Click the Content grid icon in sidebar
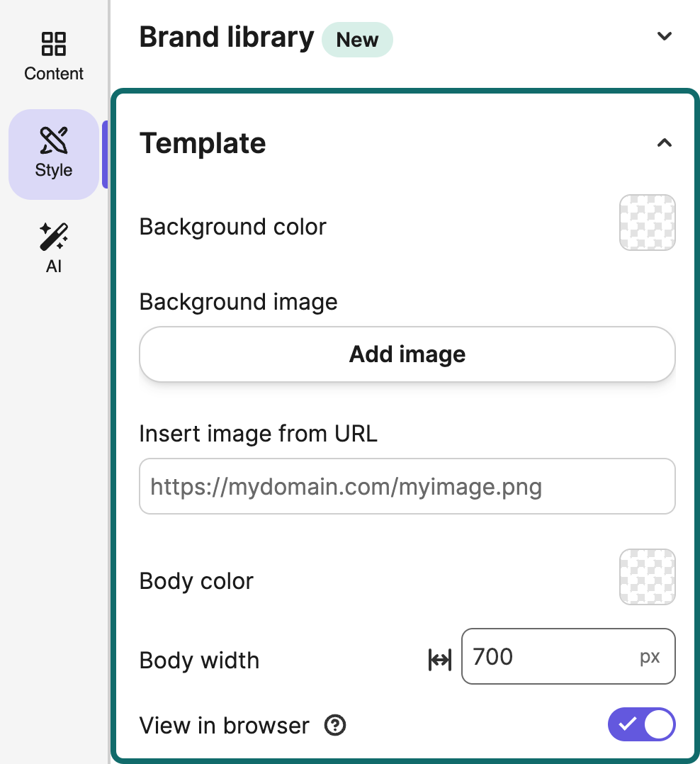The width and height of the screenshot is (700, 764). coord(53,44)
